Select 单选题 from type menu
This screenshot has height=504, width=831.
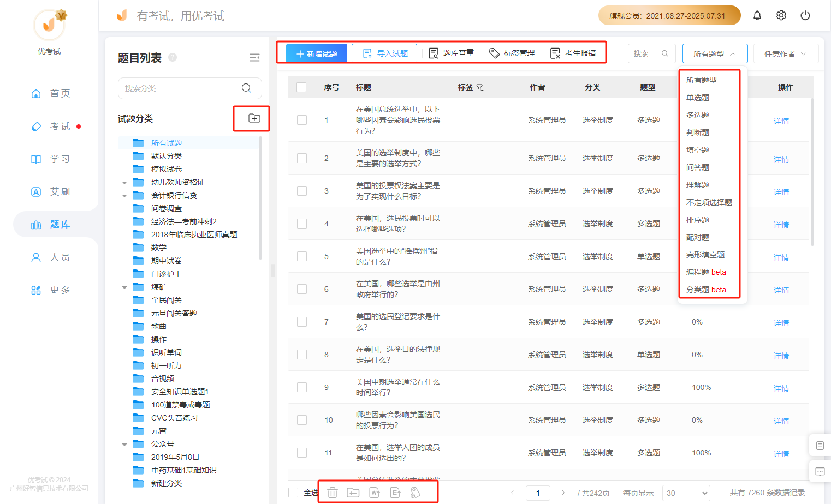click(x=697, y=98)
